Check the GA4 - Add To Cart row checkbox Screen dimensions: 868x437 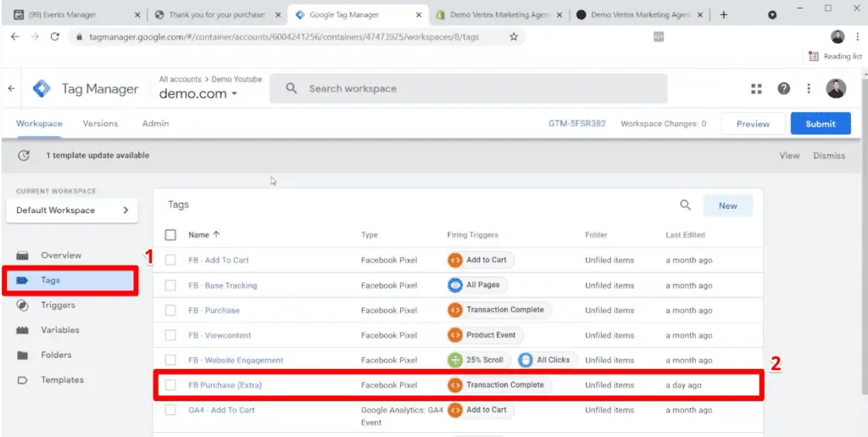170,410
